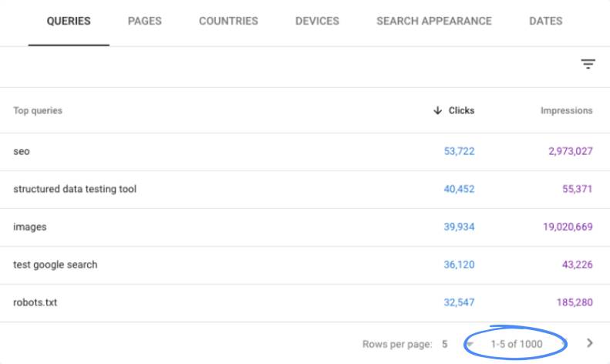Open the filter rows icon
This screenshot has width=610, height=364.
click(x=588, y=65)
